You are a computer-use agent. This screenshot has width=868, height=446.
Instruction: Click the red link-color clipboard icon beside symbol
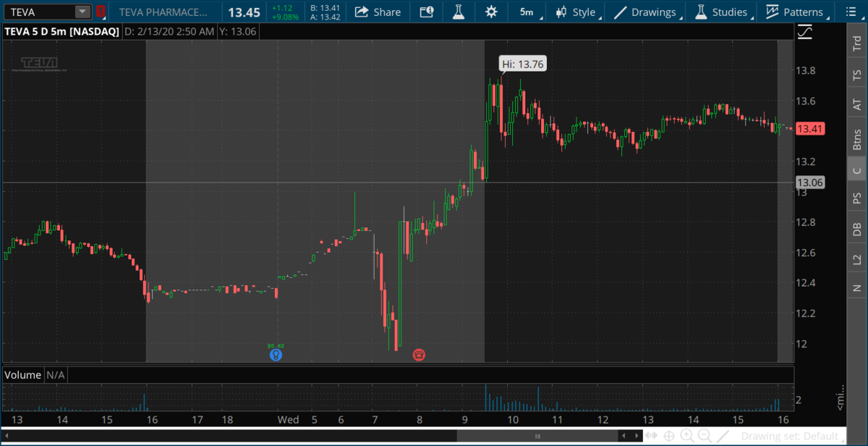pos(101,12)
